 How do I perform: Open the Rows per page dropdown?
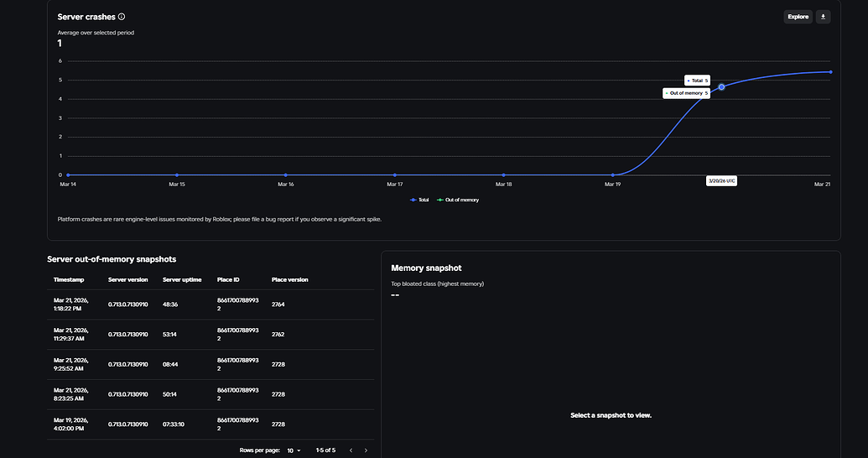pos(294,450)
